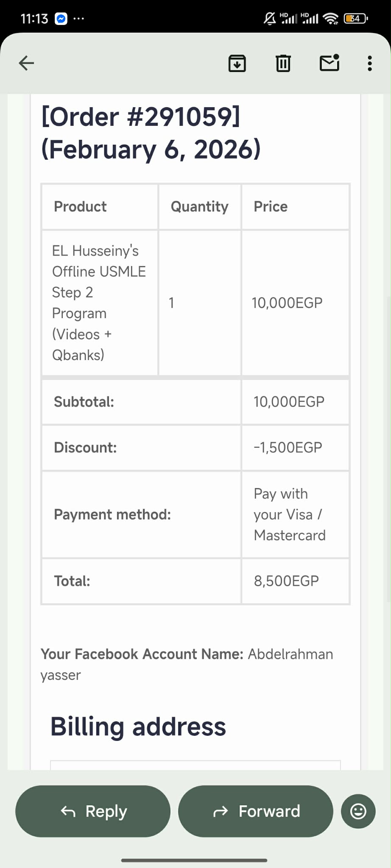The image size is (391, 868).
Task: Tap the 8,500EGP total amount
Action: coord(286,581)
